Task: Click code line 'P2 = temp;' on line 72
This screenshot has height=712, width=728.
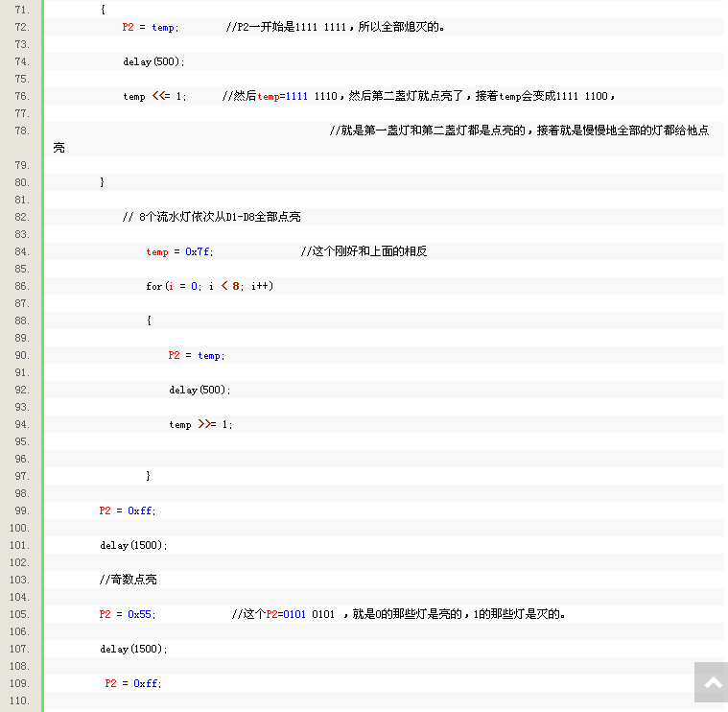Action: coord(151,28)
